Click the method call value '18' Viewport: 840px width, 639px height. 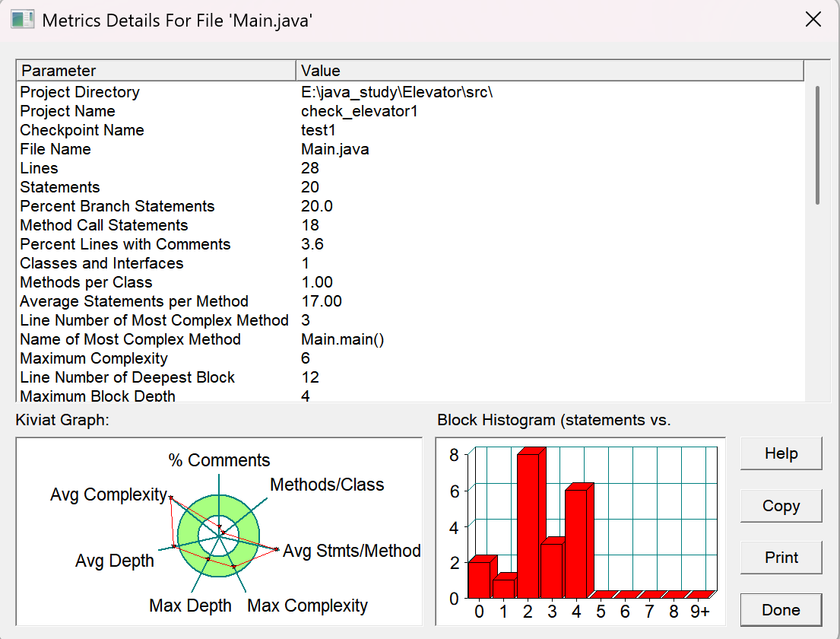pos(309,225)
